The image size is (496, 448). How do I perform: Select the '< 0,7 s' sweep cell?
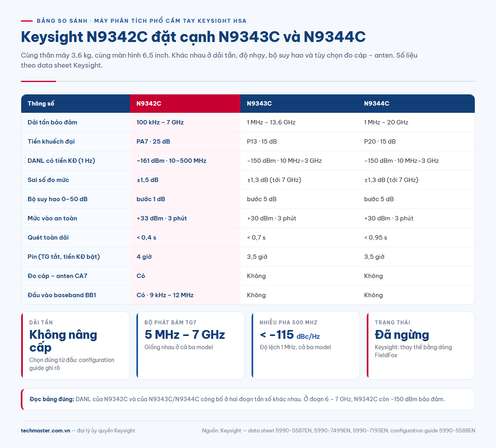pyautogui.click(x=299, y=238)
